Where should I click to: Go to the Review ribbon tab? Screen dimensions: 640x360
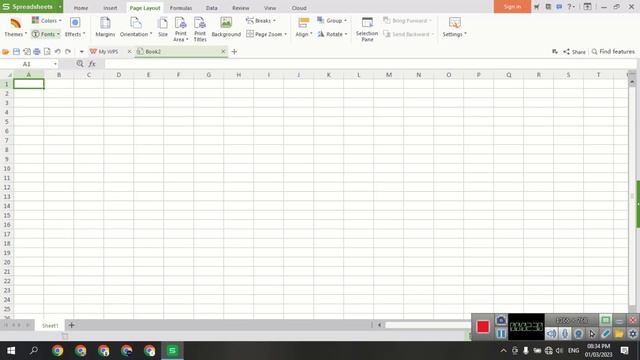point(240,8)
